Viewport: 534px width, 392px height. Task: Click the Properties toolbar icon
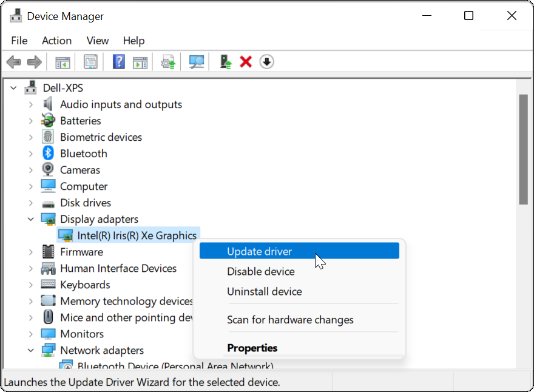tap(90, 61)
